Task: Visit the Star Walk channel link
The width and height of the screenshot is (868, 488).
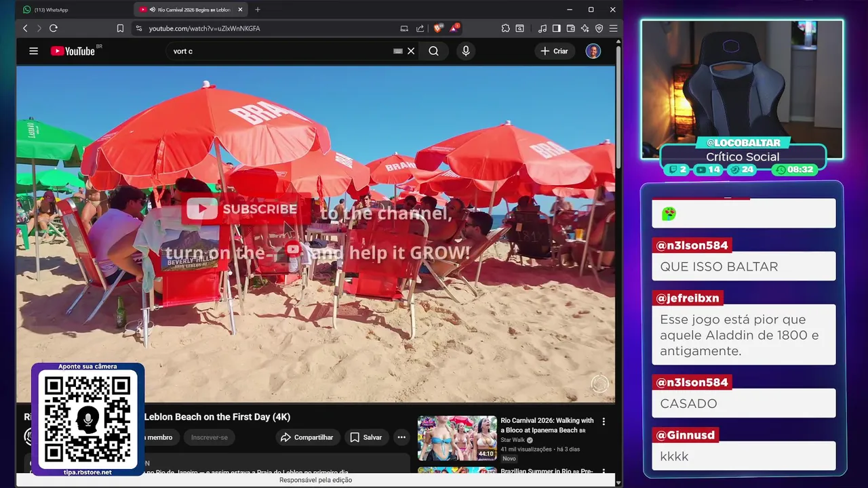Action: click(x=513, y=440)
